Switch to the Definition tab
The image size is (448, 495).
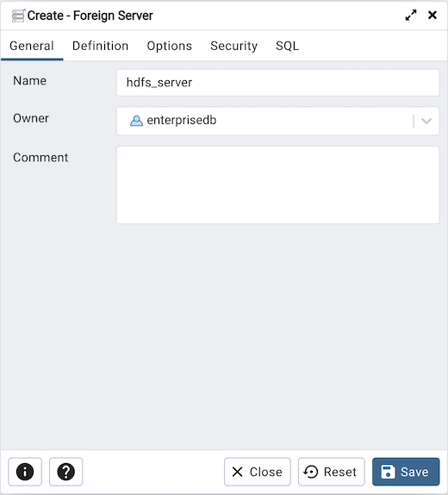[x=100, y=46]
